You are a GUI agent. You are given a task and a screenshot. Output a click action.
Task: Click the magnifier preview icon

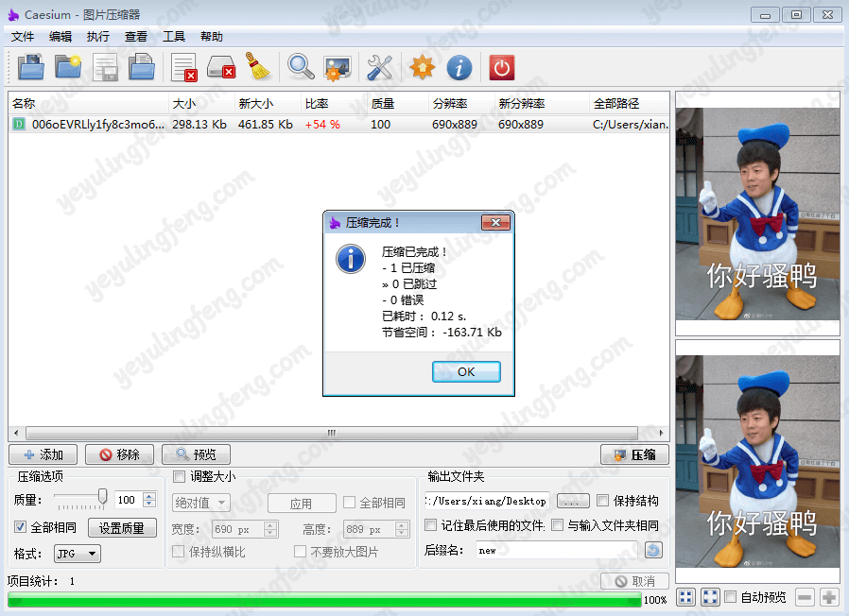coord(301,66)
